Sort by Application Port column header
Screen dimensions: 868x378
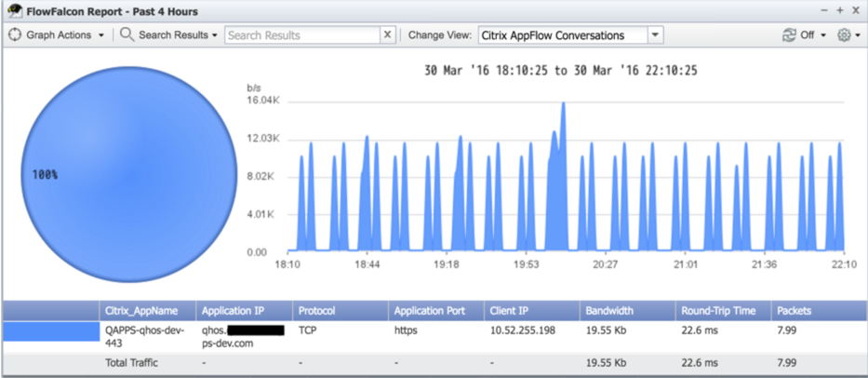[436, 311]
